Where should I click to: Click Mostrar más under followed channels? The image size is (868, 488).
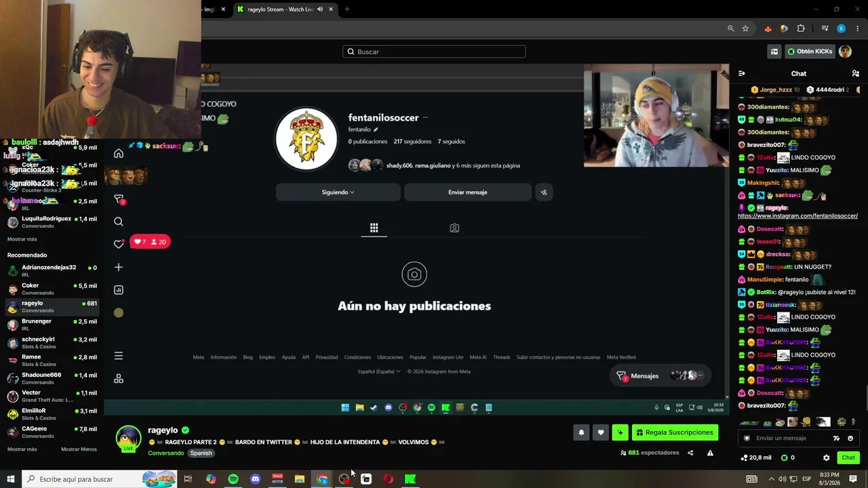[22, 239]
